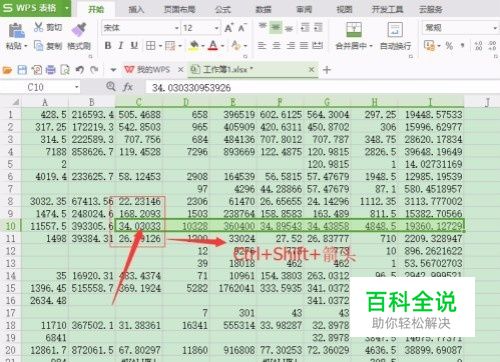Open the font name dropdown 宋体

click(177, 28)
